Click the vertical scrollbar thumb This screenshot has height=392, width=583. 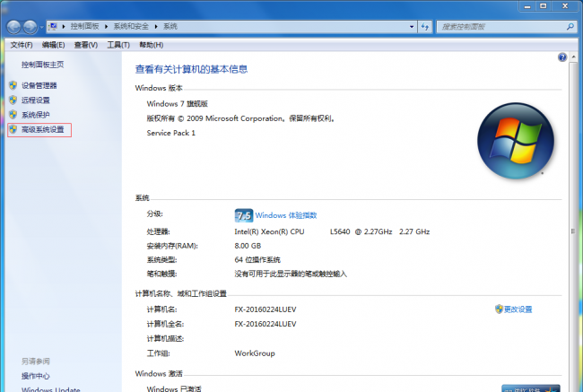[x=573, y=231]
